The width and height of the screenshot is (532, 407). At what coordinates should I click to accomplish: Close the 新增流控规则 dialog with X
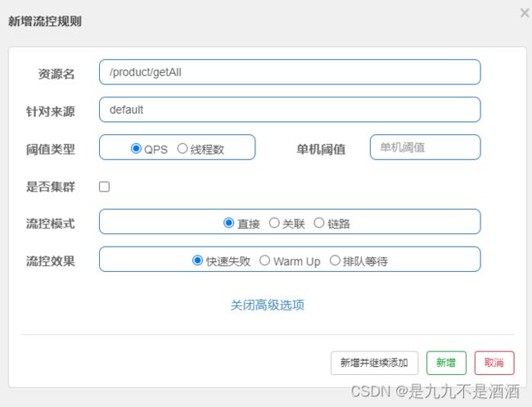click(x=525, y=13)
